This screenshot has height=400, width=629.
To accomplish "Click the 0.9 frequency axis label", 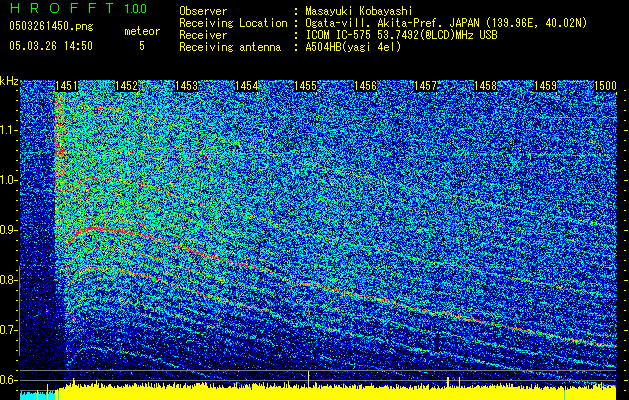I will pos(8,230).
